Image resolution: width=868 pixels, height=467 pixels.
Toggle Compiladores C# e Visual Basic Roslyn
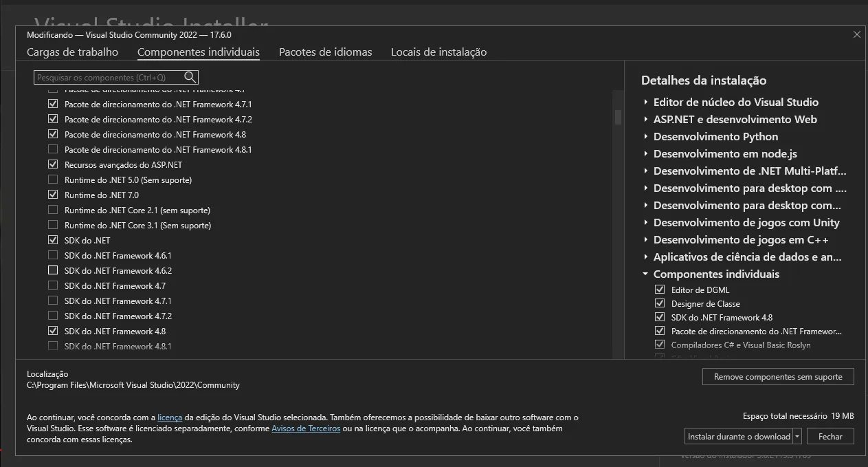click(660, 345)
